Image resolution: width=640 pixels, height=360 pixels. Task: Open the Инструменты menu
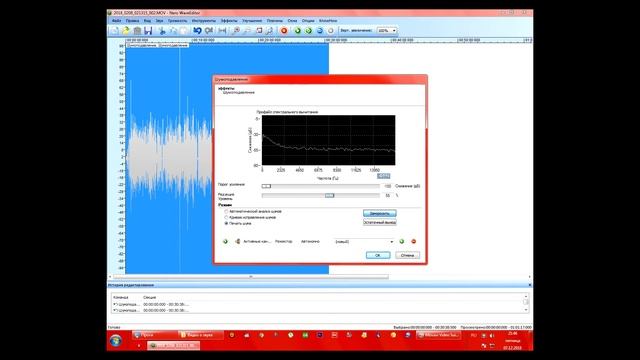click(x=204, y=20)
